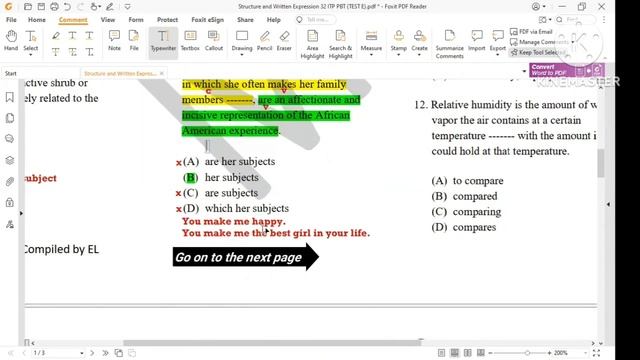Screen dimensions: 640x360
Task: Close the Structure and Written Expression tab
Action: click(x=162, y=73)
